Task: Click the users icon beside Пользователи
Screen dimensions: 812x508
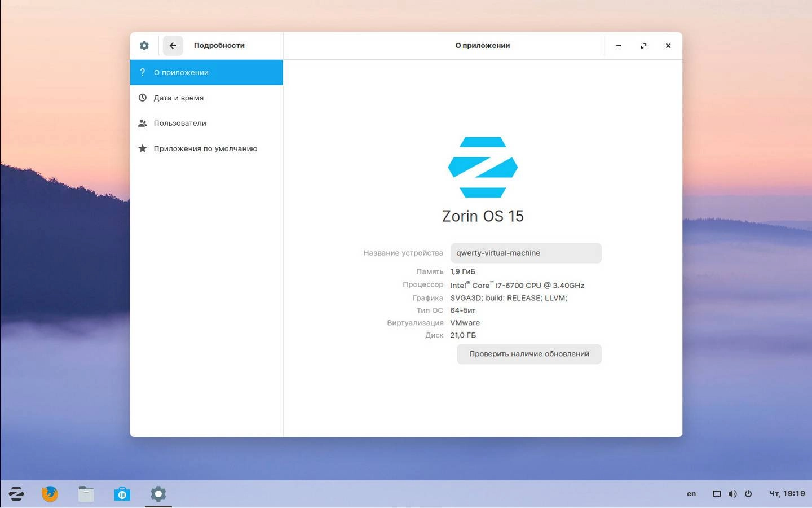Action: click(143, 123)
